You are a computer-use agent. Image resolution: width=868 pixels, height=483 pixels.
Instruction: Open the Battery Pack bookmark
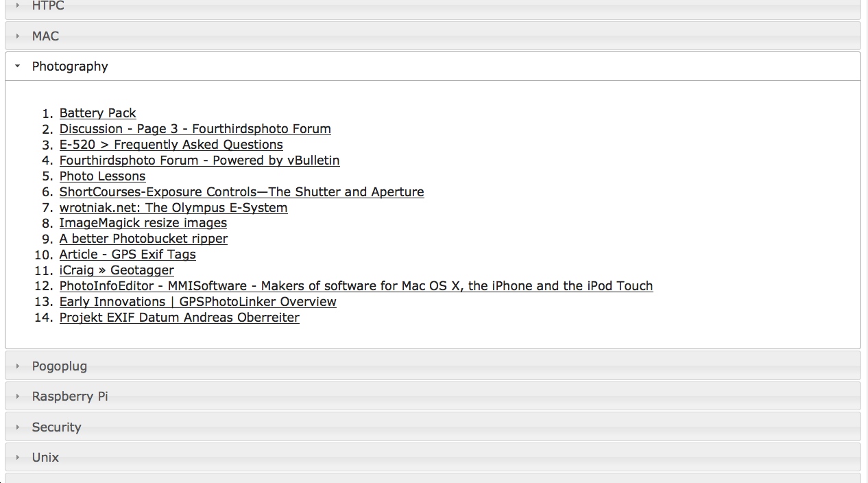[97, 113]
